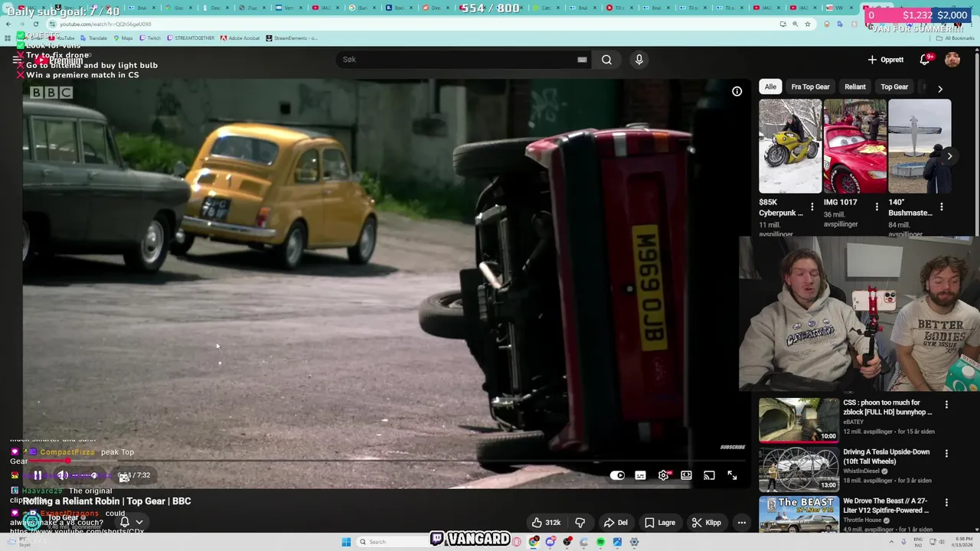Click the YouTube search input field
This screenshot has width=980, height=551.
coord(456,60)
